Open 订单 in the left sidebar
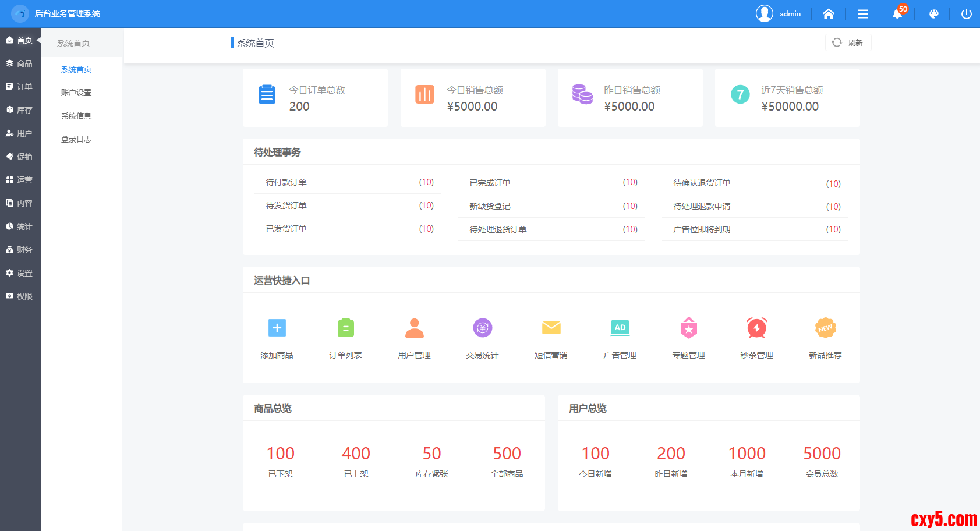Viewport: 980px width, 531px height. (20, 87)
